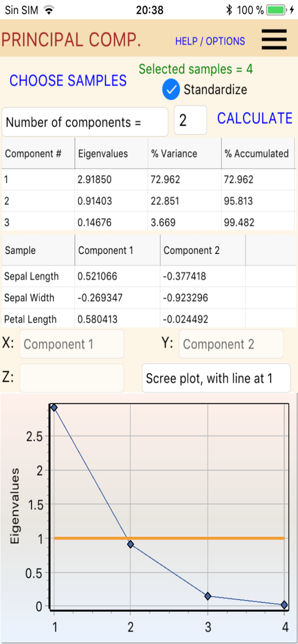Open the Y axis Component 2 selector
This screenshot has width=298, height=644.
(x=231, y=344)
